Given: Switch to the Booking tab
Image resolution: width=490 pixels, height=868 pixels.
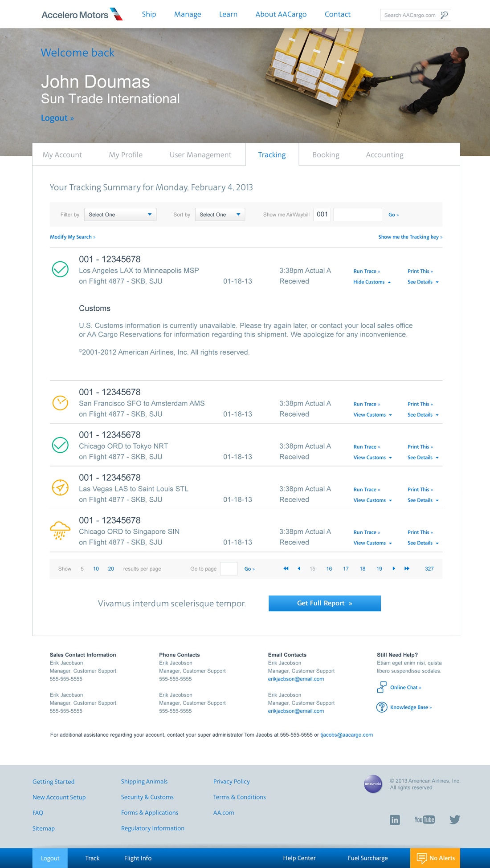Looking at the screenshot, I should pyautogui.click(x=326, y=155).
